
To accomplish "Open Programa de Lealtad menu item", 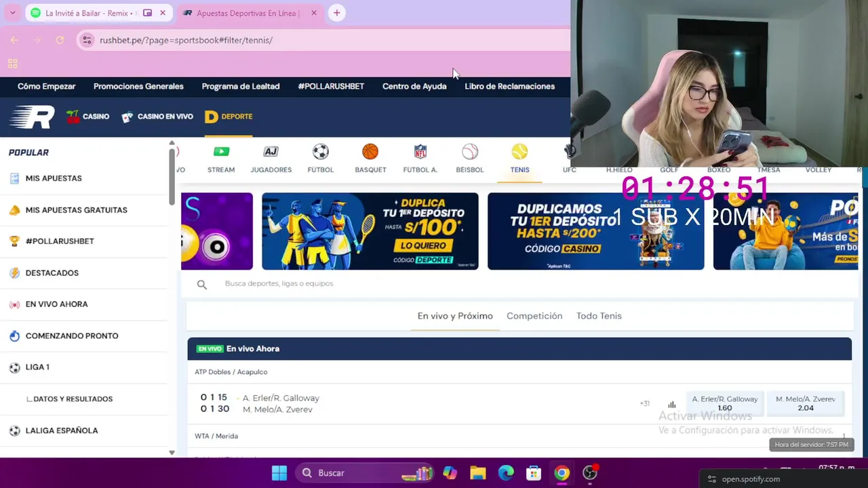I will click(x=241, y=86).
